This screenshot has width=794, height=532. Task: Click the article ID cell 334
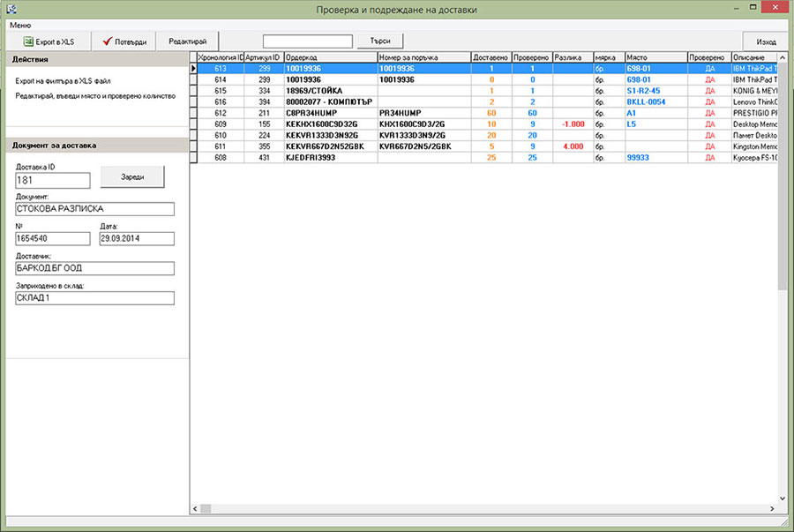click(x=264, y=91)
